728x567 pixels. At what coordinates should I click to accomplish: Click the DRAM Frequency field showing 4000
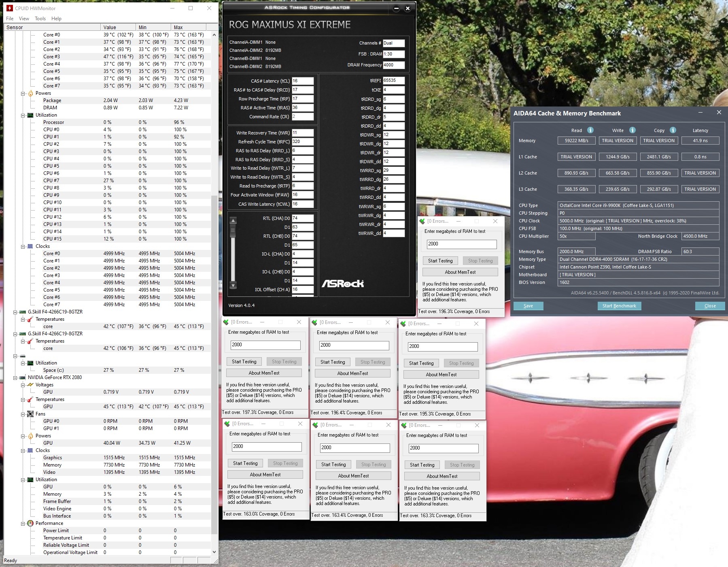pyautogui.click(x=394, y=65)
